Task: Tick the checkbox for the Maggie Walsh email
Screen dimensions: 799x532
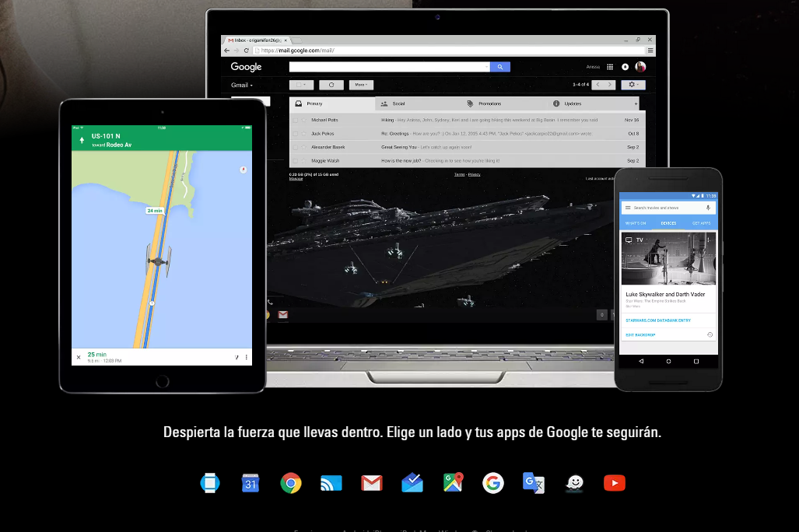Action: [295, 160]
